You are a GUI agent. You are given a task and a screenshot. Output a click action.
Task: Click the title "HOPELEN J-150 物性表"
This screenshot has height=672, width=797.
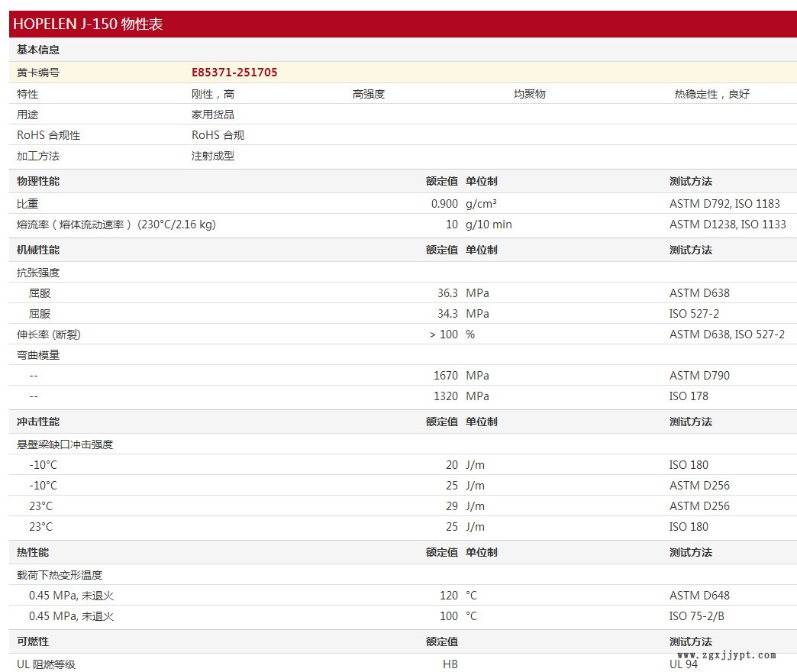pyautogui.click(x=88, y=24)
